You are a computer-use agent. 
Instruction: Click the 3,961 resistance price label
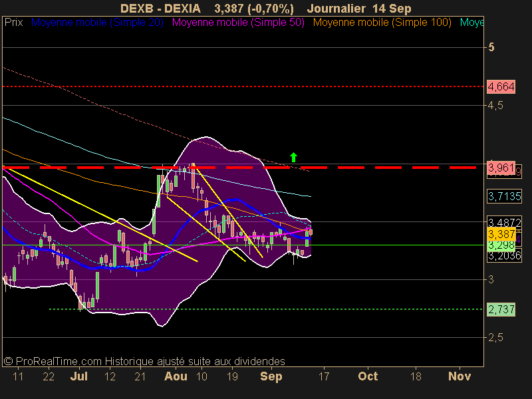click(501, 168)
